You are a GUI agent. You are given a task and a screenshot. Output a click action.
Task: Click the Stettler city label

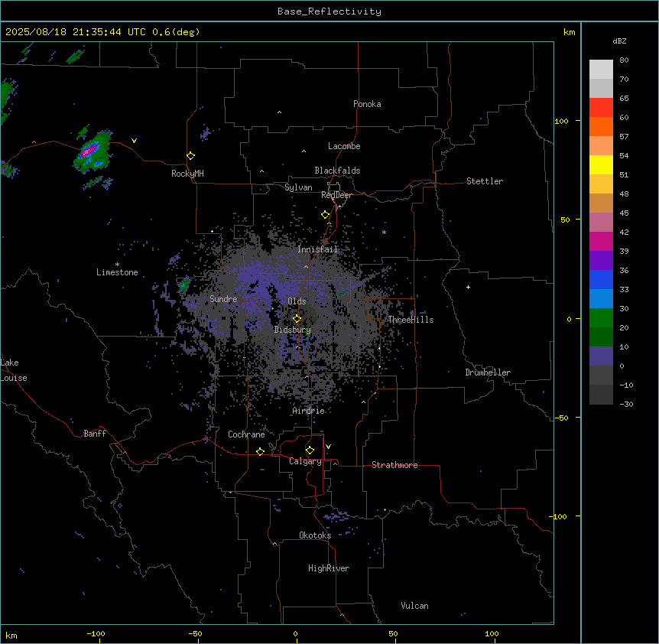485,181
